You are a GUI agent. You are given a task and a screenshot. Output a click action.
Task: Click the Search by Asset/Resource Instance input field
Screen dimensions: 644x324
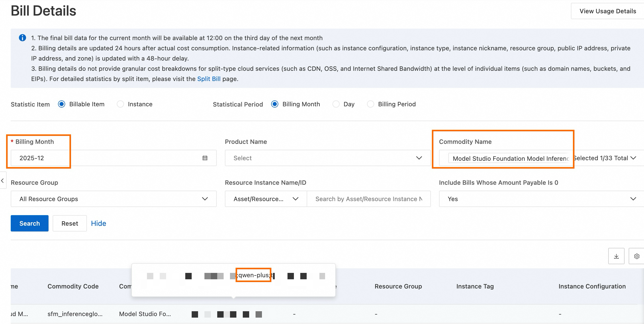coord(368,199)
